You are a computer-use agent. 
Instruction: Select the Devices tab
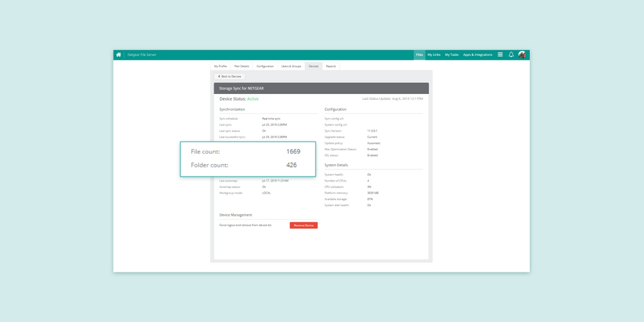pyautogui.click(x=313, y=66)
